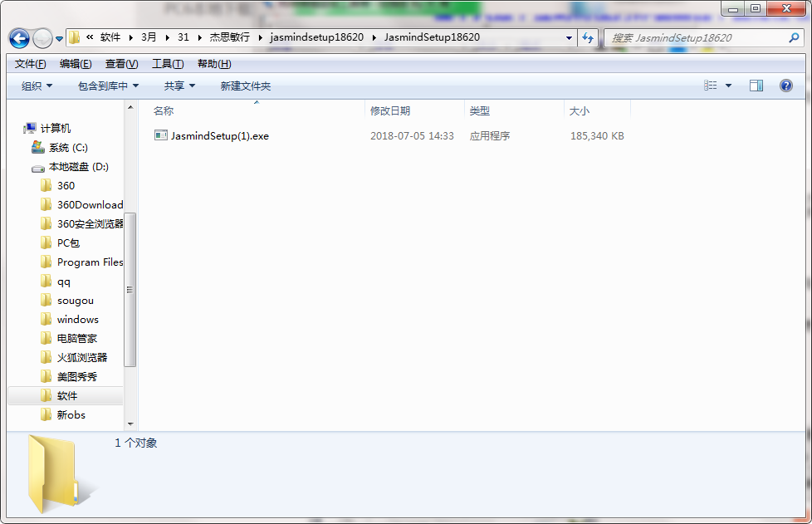Screen dimensions: 812x524
Task: Expand the 共享 dropdown
Action: click(179, 86)
